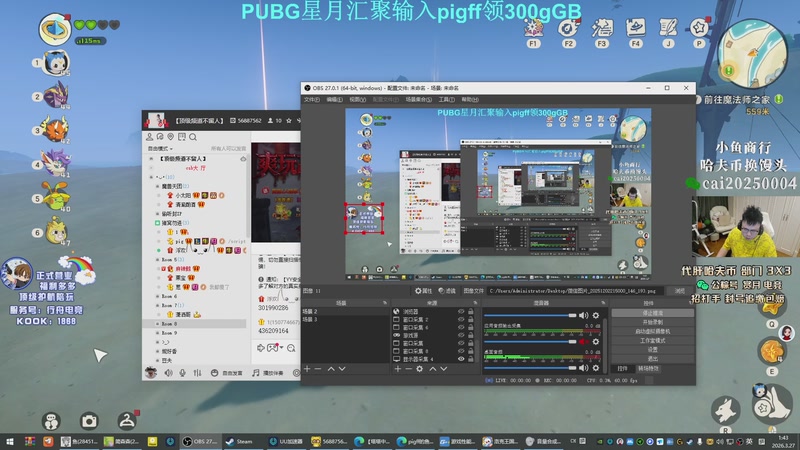Click the clothes hanger wardrobe icon
The width and height of the screenshot is (800, 450).
tap(127, 420)
